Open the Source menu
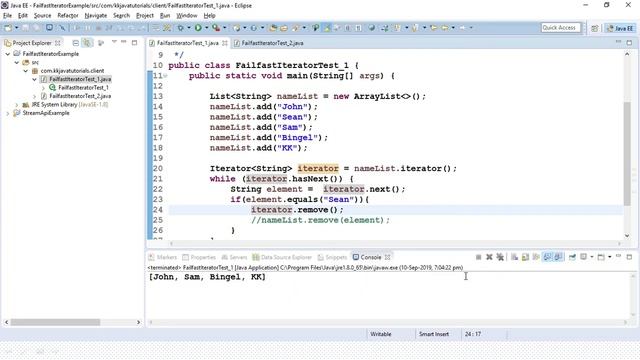This screenshot has height=360, width=640. coord(42,16)
